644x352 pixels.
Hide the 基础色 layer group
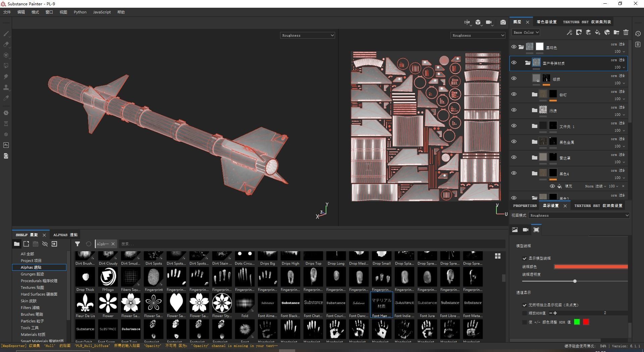click(x=514, y=47)
